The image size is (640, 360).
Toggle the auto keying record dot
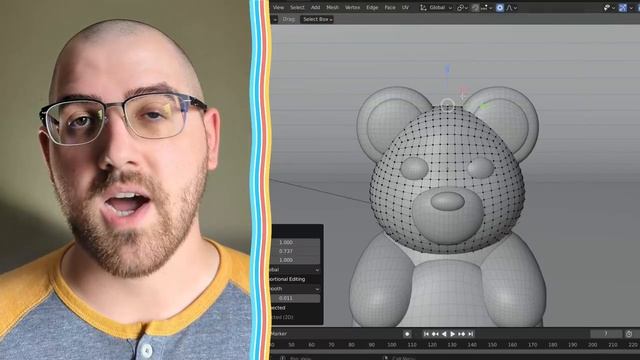click(x=407, y=334)
